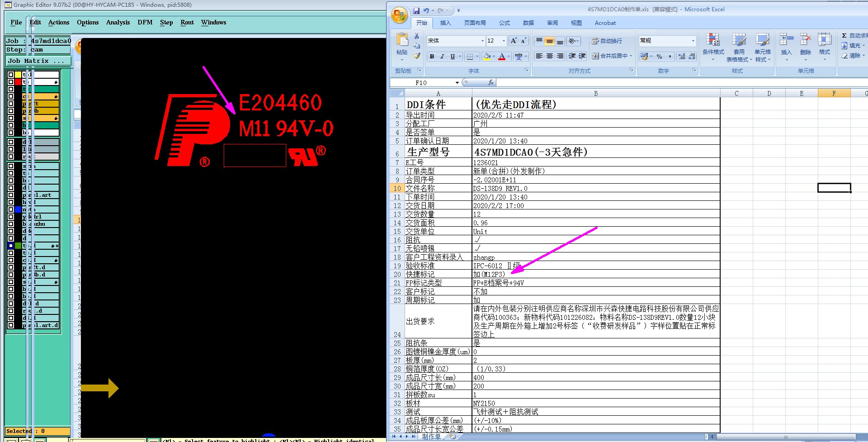Click red color swatch in layer list
The height and width of the screenshot is (442, 868).
[x=18, y=82]
